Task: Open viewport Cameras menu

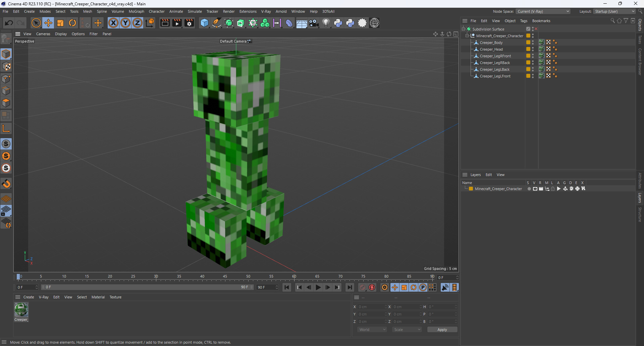Action: [x=43, y=34]
